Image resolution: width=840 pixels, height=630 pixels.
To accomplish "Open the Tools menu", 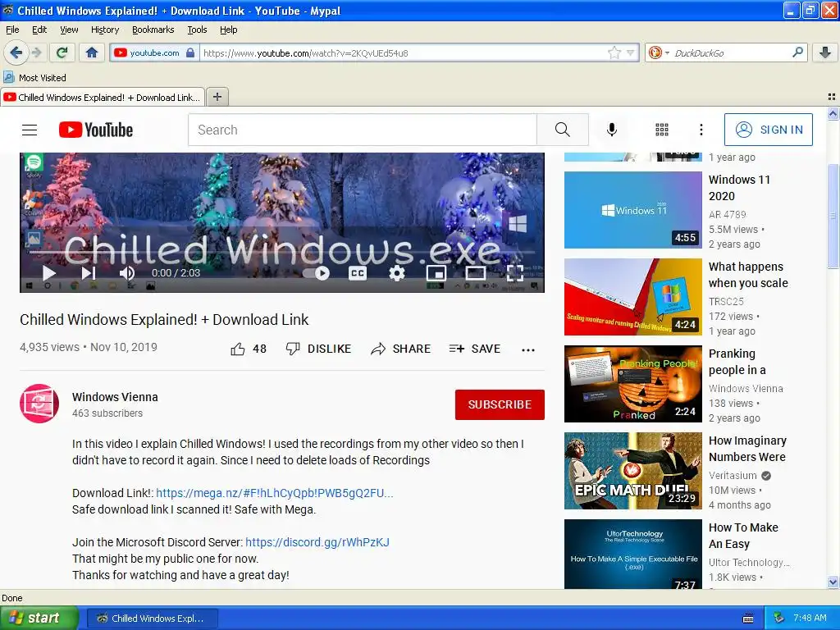I will pos(197,30).
